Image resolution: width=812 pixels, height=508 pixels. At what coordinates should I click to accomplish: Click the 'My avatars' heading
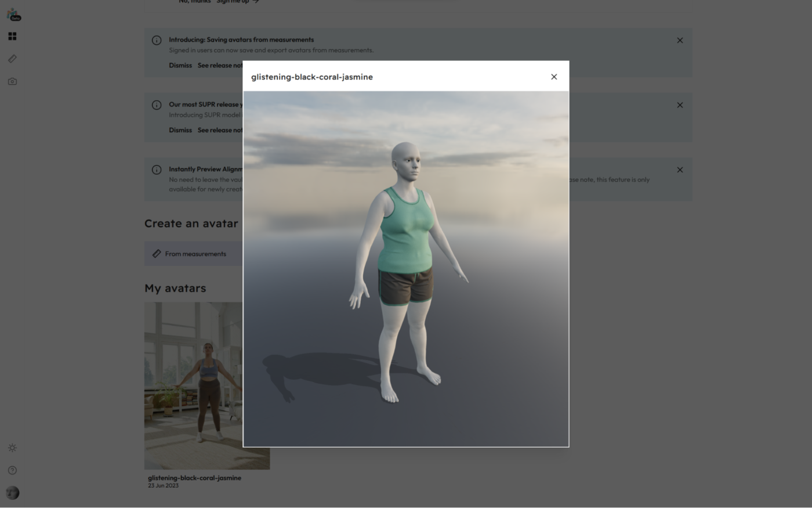(175, 288)
